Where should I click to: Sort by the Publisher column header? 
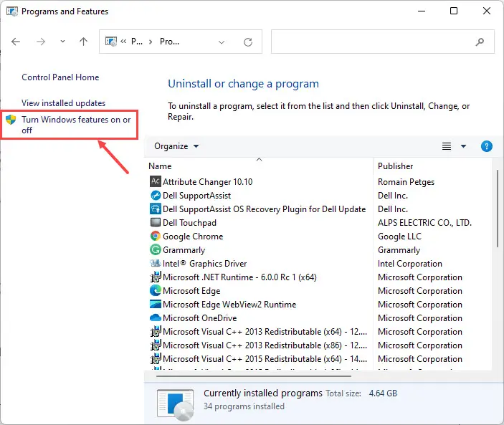pyautogui.click(x=395, y=166)
